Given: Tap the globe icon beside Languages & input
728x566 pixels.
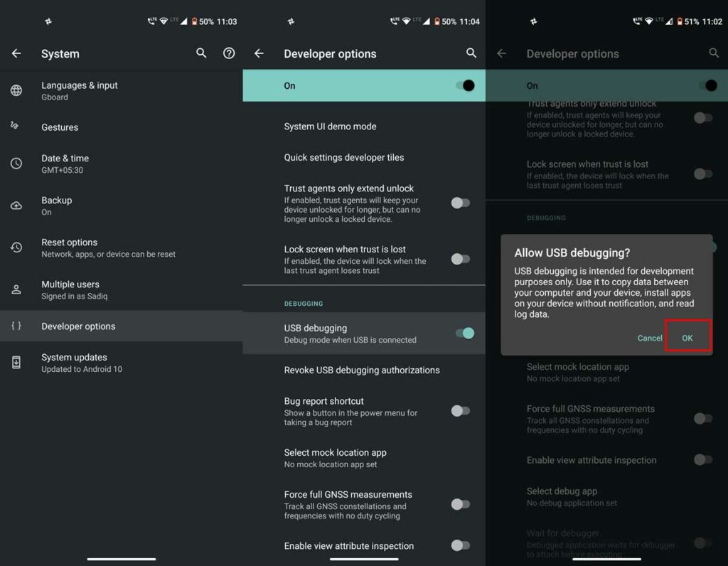Looking at the screenshot, I should pos(17,90).
